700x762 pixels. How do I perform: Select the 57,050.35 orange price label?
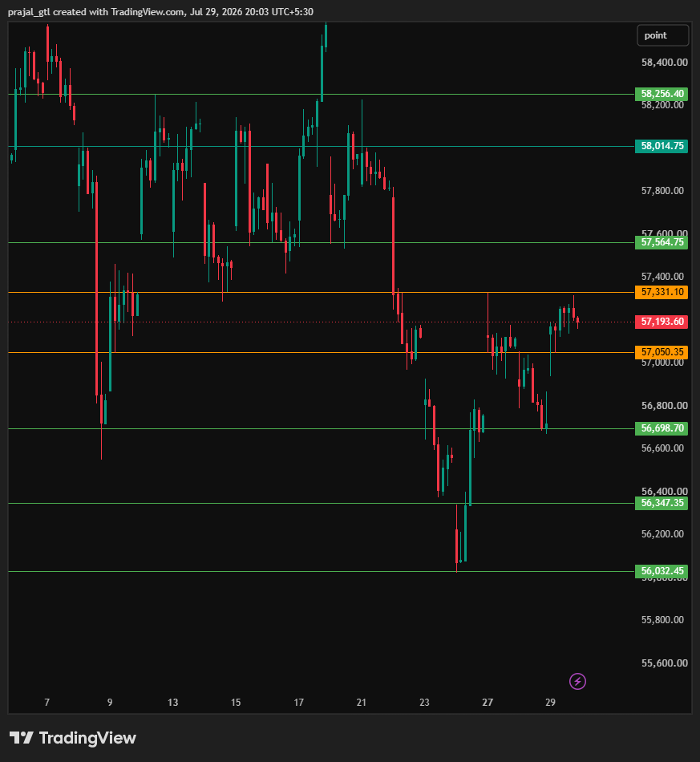(662, 352)
